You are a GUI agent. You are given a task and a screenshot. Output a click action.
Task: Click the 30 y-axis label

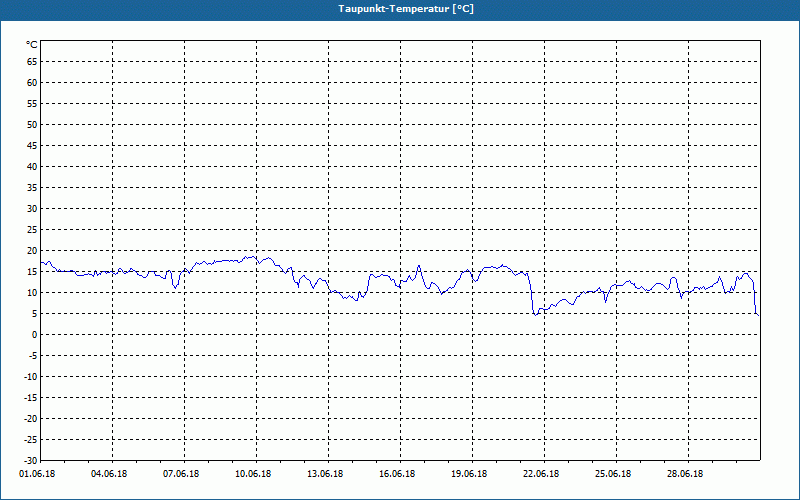click(x=32, y=209)
